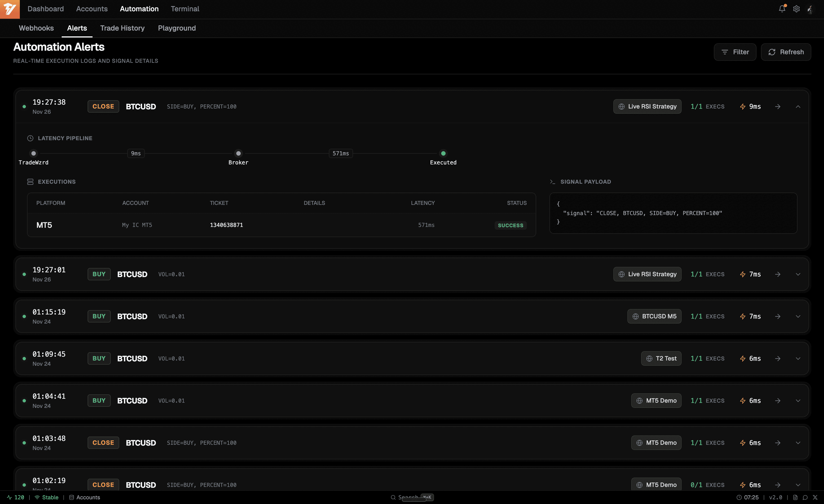Image resolution: width=824 pixels, height=504 pixels.
Task: Switch to the Webhooks tab
Action: pos(36,28)
